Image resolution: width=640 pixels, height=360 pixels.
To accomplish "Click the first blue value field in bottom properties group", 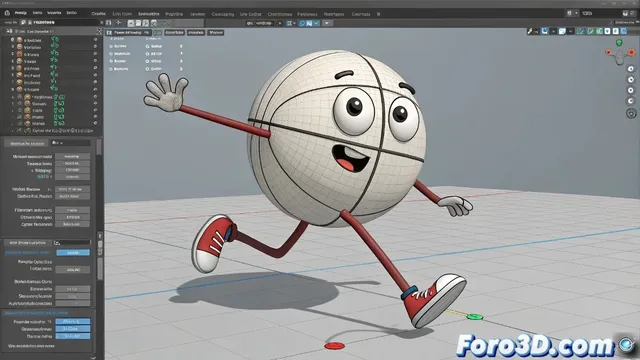I will click(x=73, y=322).
